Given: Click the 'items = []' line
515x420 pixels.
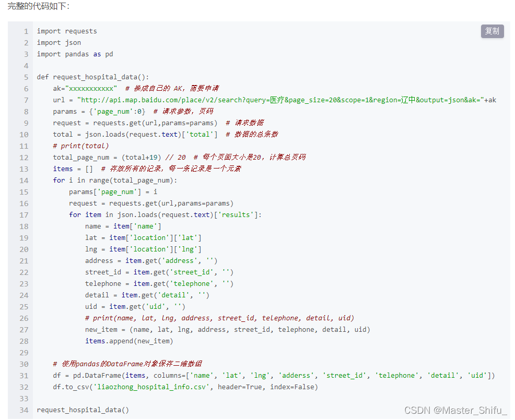Looking at the screenshot, I should click(73, 169).
